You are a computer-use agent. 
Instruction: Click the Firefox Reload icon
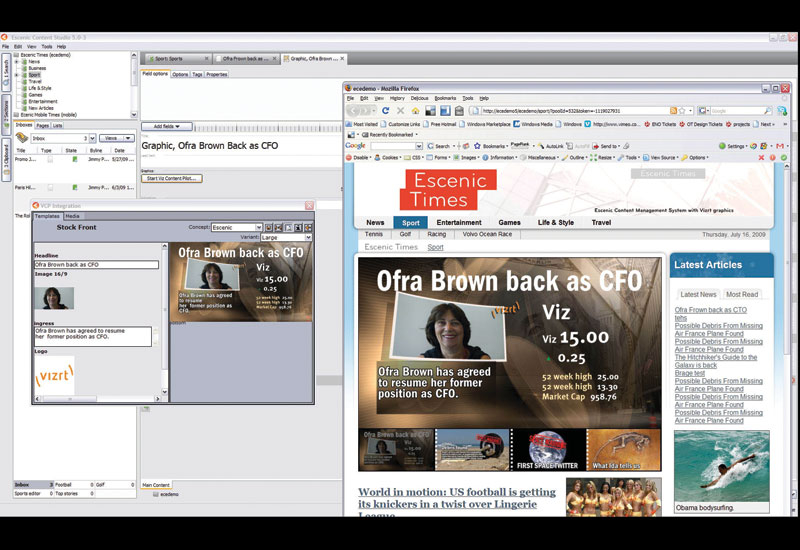click(x=385, y=110)
